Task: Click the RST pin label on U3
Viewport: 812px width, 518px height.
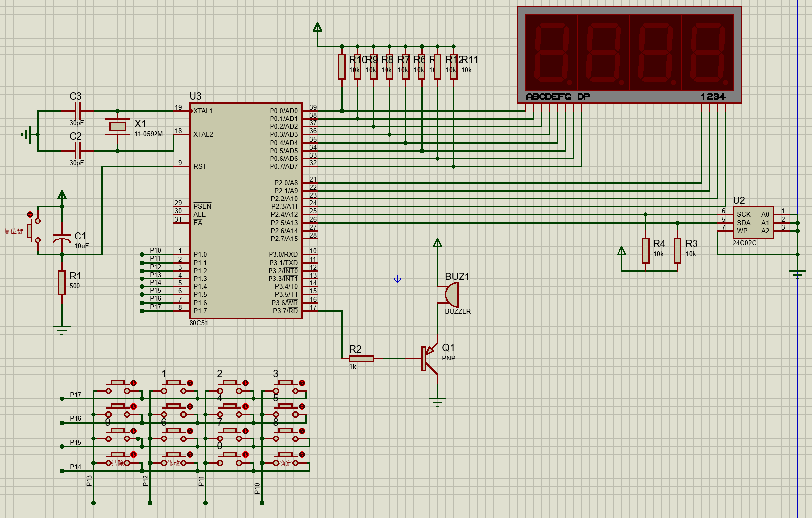Action: tap(200, 166)
